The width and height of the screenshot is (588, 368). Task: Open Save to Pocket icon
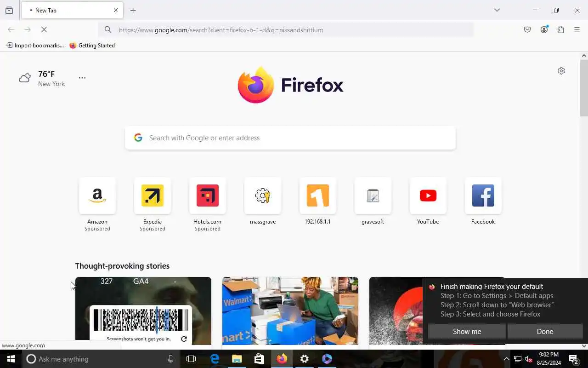pos(527,29)
